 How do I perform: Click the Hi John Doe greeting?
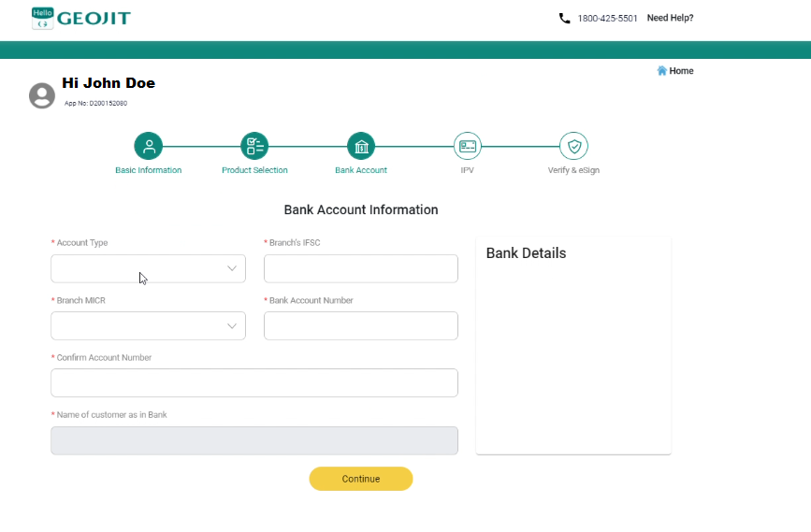[x=109, y=83]
